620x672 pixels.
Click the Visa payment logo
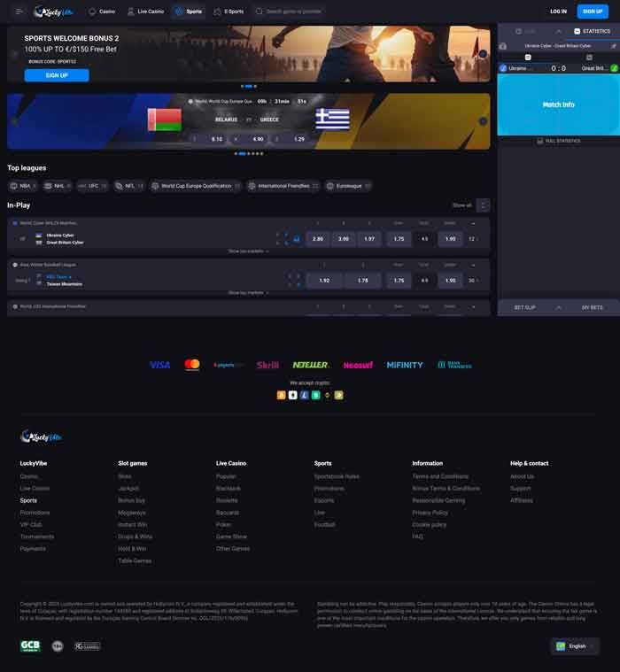(160, 365)
